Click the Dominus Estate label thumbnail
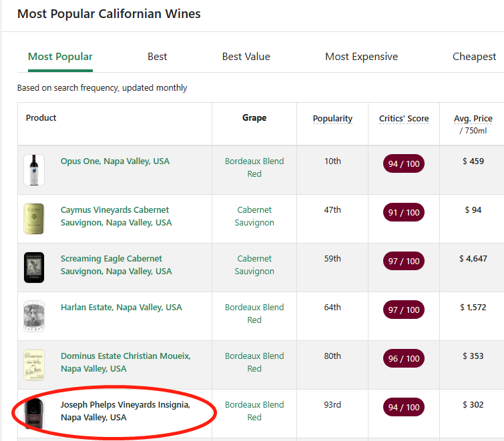This screenshot has height=441, width=504. click(x=34, y=365)
